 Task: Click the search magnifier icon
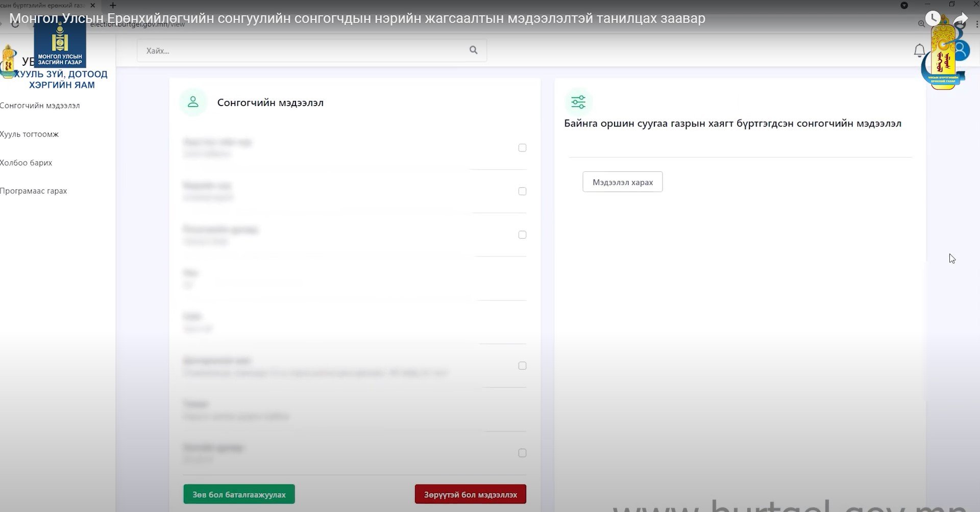click(474, 50)
